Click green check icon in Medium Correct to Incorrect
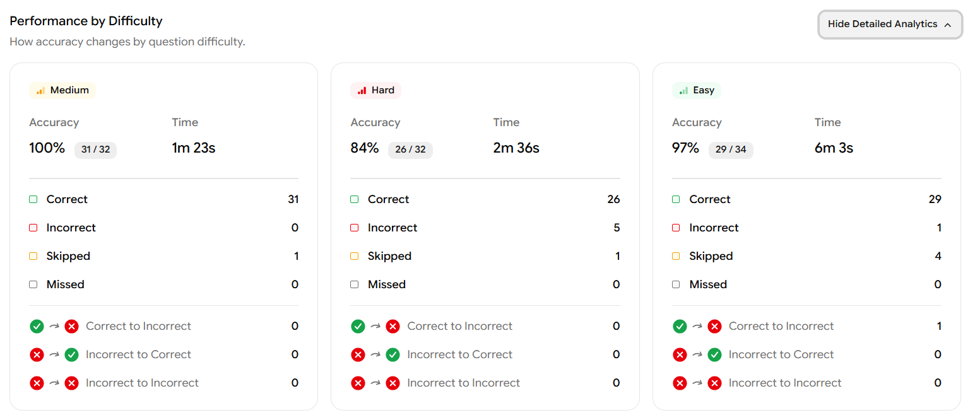 37,326
